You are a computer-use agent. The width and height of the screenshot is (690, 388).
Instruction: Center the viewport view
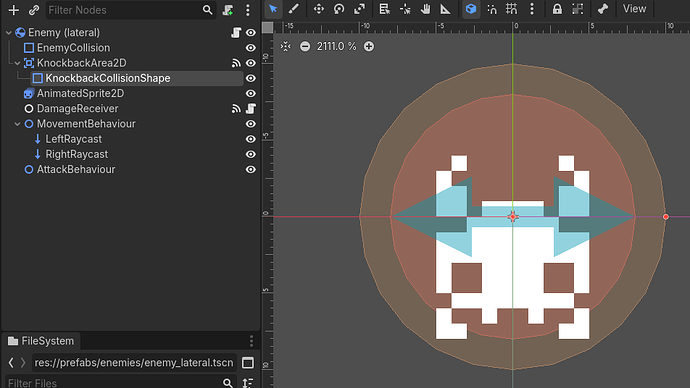point(286,46)
